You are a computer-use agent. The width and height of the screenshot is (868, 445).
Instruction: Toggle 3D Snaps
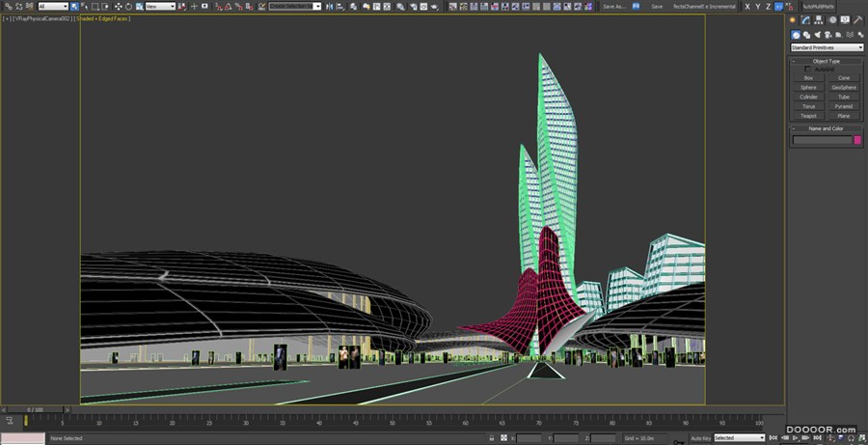[x=219, y=7]
